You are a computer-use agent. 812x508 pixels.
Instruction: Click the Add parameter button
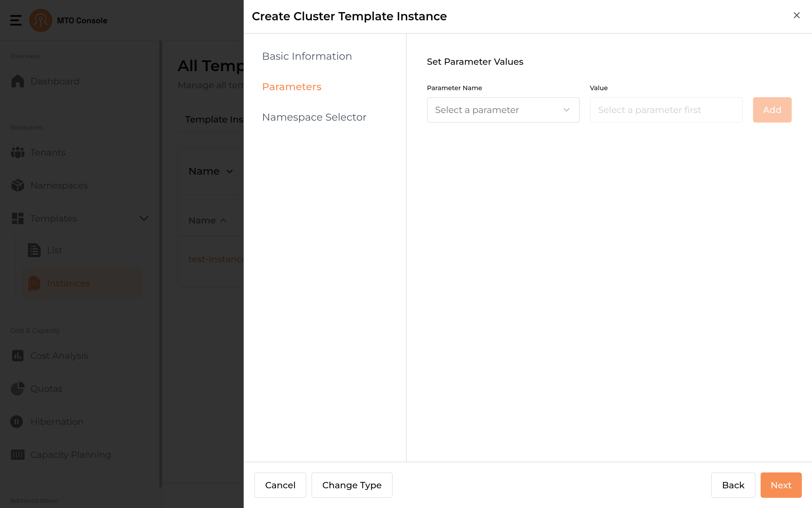point(772,110)
